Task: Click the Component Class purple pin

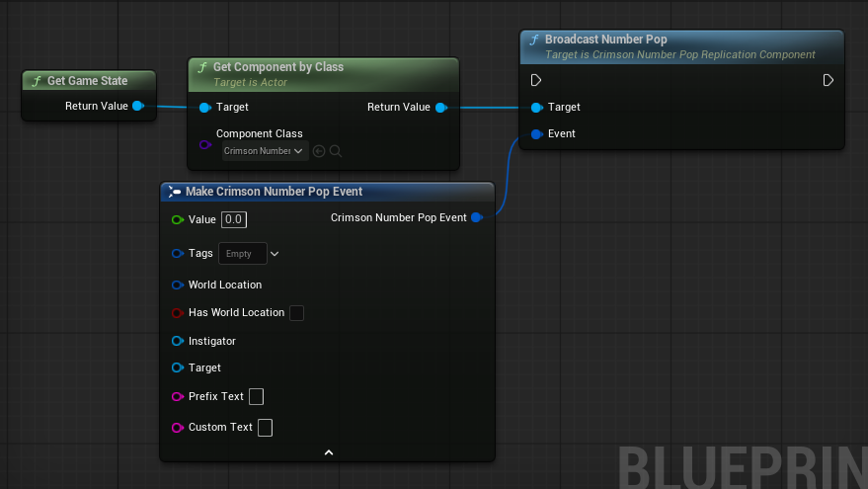Action: pyautogui.click(x=204, y=145)
